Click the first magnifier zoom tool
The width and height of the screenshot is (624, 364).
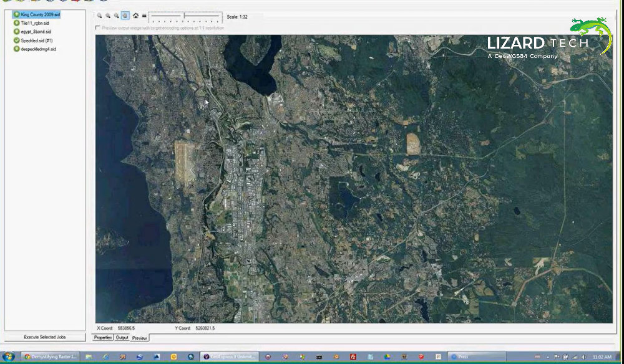pos(99,16)
